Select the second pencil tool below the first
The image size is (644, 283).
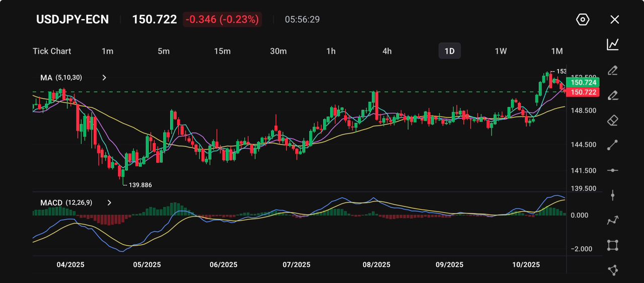612,95
